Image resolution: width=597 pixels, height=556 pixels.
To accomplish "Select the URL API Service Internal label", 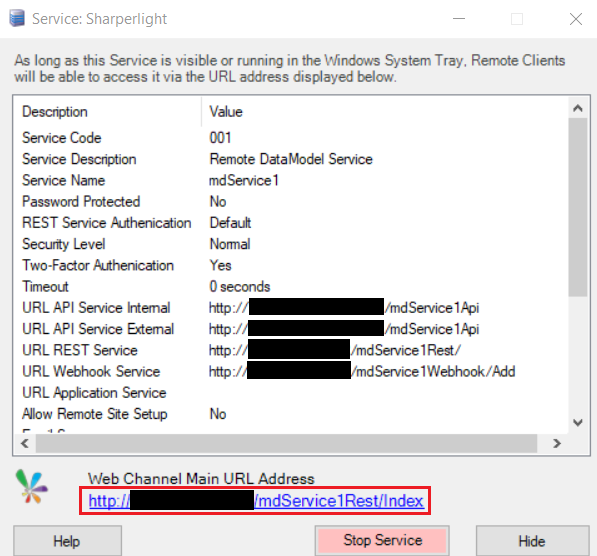I will [x=96, y=308].
